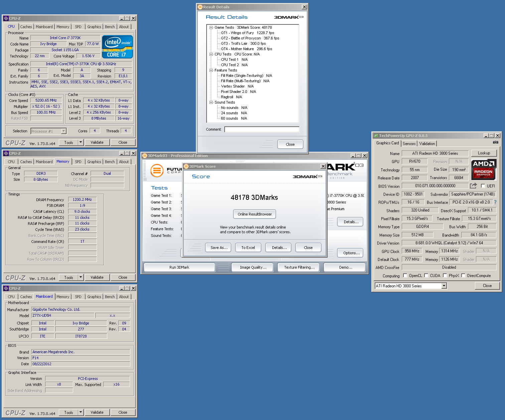This screenshot has width=505, height=420.
Task: Switch to Validation tab in GPU-Z
Action: coord(427,144)
